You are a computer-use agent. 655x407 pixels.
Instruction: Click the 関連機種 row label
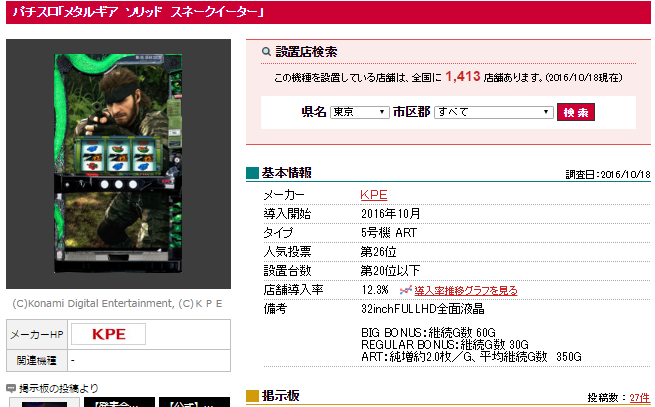37,361
